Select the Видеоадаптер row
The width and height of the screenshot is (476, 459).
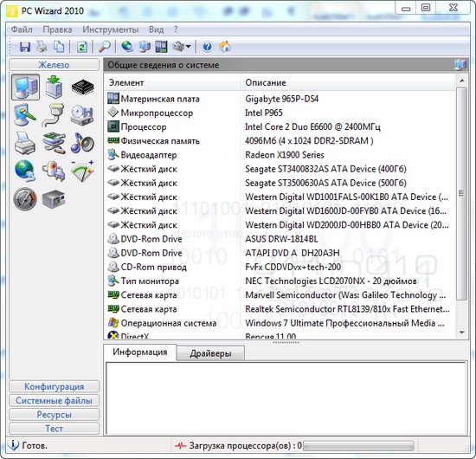pyautogui.click(x=280, y=155)
